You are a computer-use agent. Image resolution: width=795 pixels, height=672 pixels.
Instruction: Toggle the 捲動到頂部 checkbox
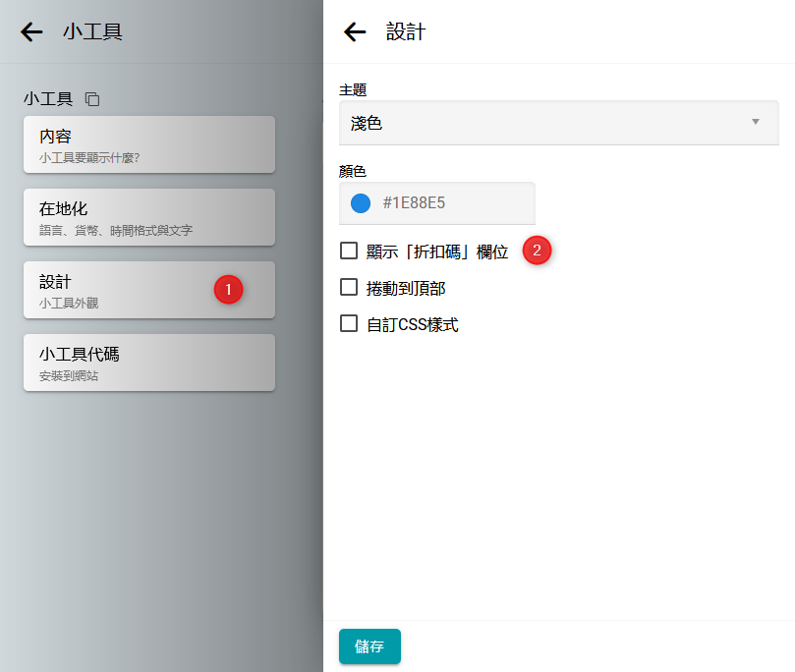pos(349,287)
